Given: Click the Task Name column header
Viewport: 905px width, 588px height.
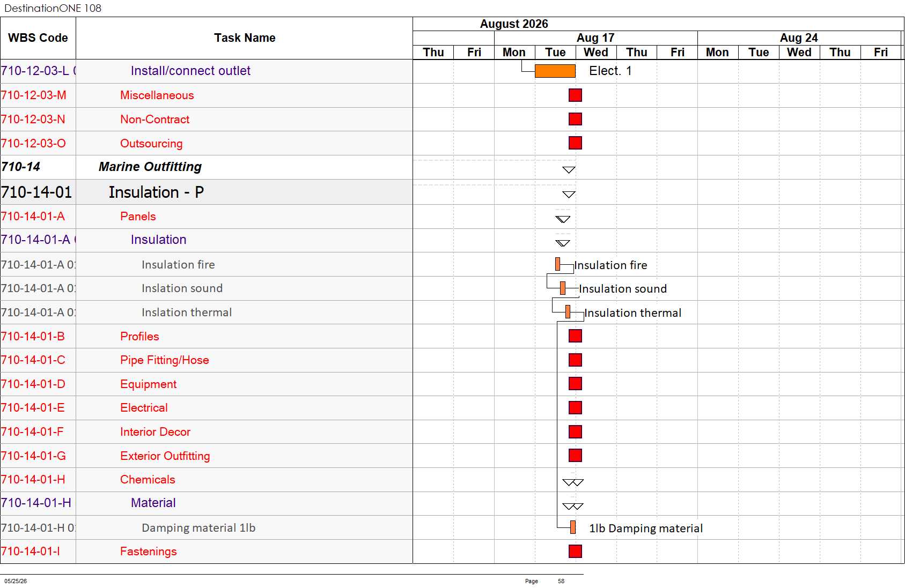Looking at the screenshot, I should coord(245,38).
